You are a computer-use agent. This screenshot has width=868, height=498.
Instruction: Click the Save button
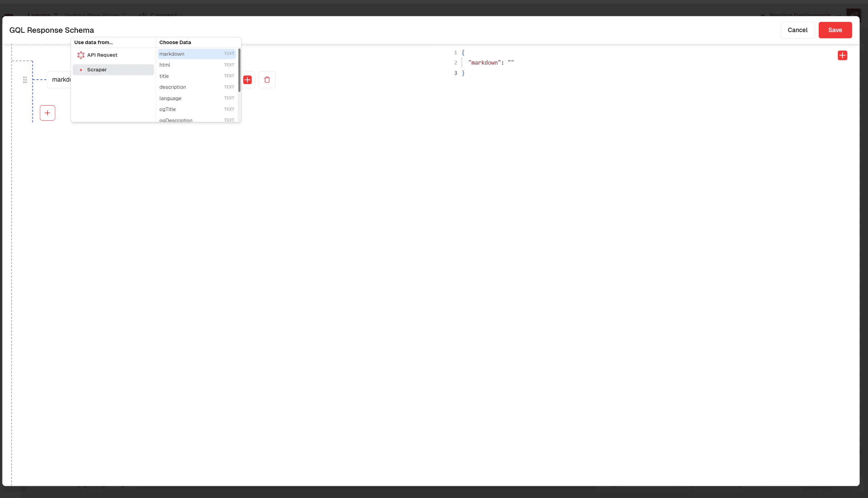point(835,30)
